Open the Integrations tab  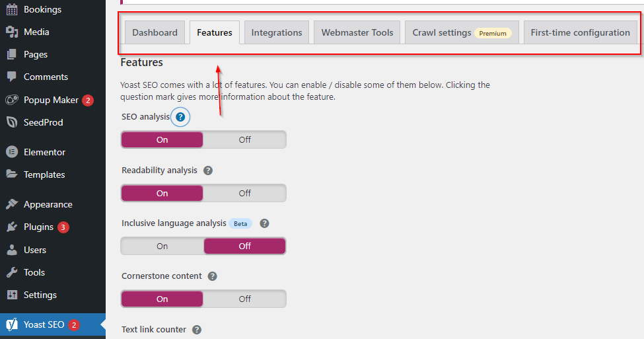[276, 32]
